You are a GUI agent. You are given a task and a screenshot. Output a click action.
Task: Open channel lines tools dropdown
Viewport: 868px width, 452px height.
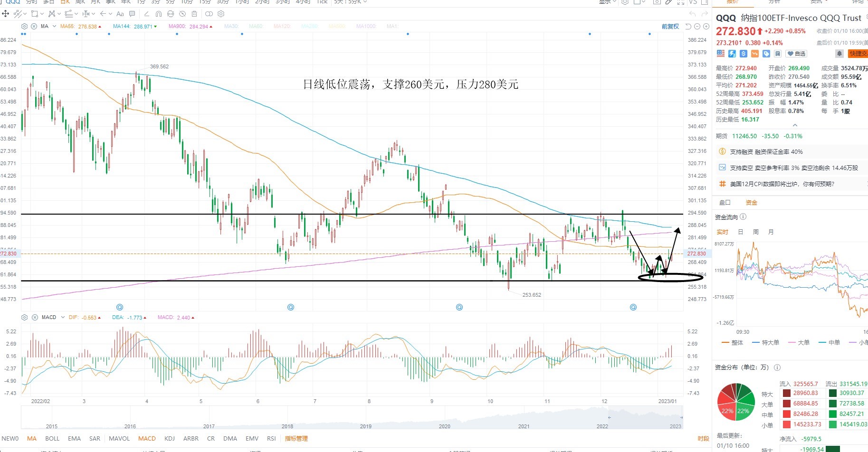[x=76, y=14]
